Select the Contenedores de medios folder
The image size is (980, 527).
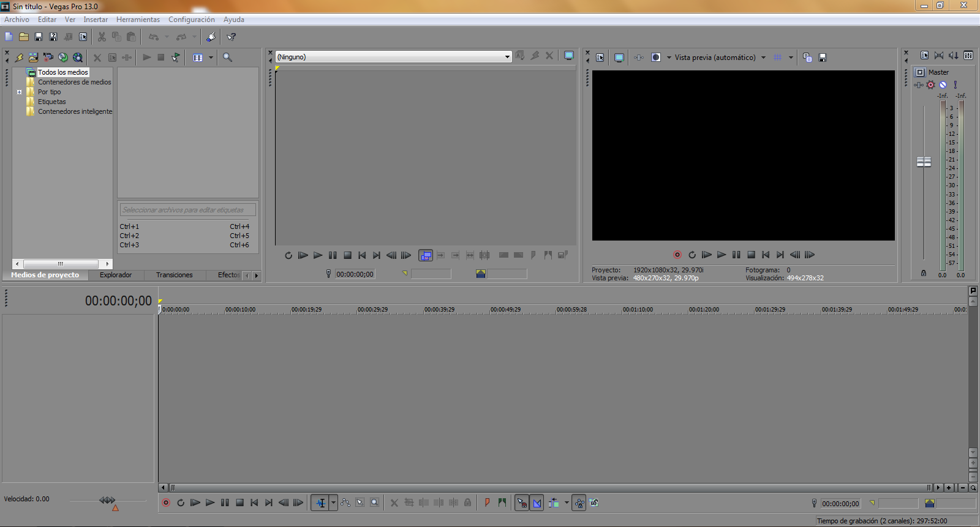74,82
